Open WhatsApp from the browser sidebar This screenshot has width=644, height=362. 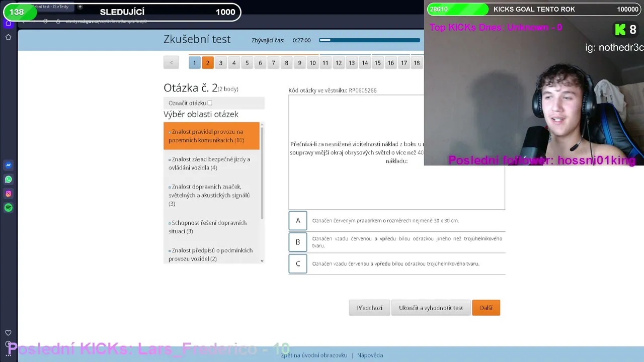(x=9, y=179)
